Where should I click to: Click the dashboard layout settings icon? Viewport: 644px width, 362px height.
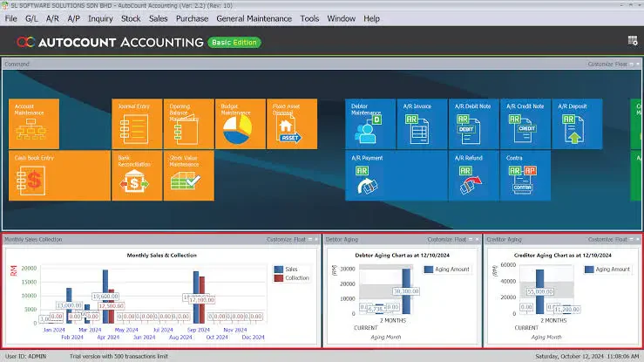point(633,41)
